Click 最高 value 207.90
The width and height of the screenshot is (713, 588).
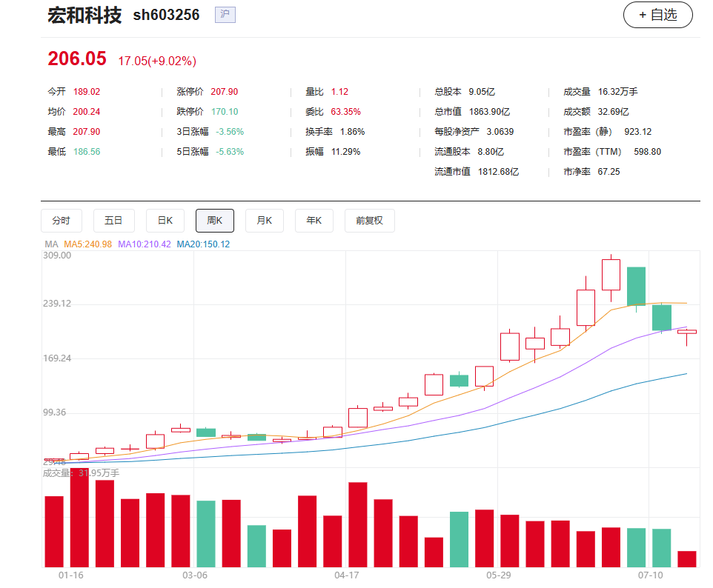[x=87, y=132]
